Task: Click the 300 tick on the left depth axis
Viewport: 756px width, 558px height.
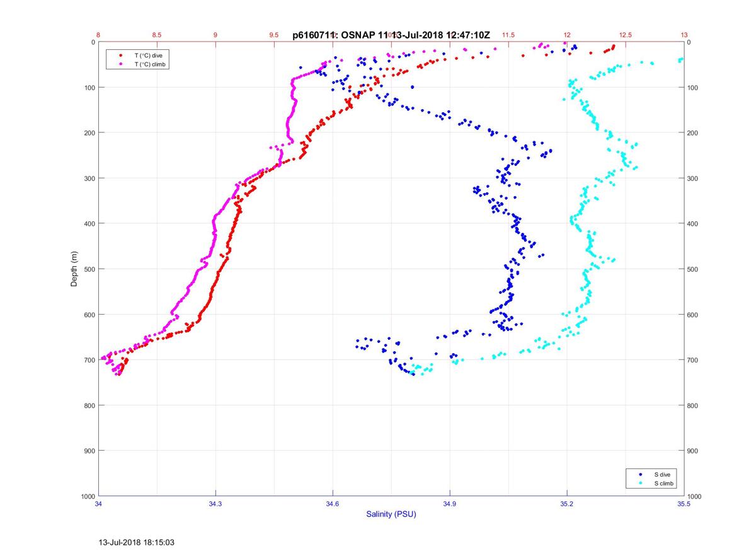Action: 89,178
